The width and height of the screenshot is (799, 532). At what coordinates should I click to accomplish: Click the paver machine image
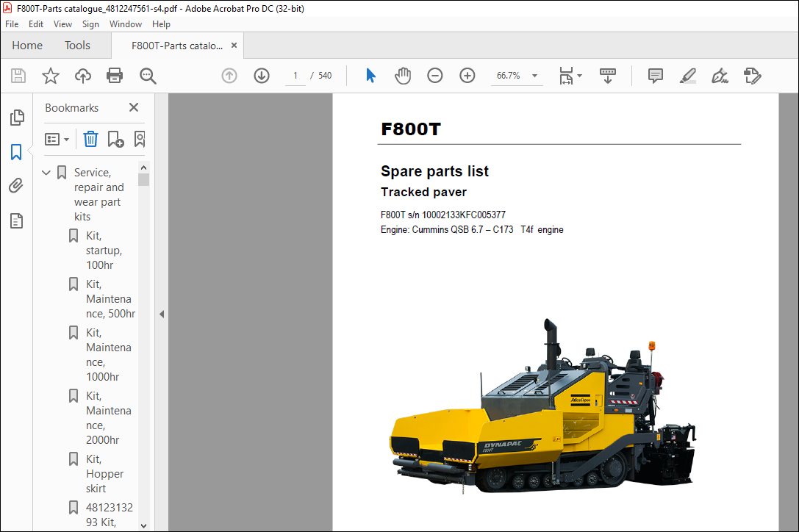click(542, 406)
